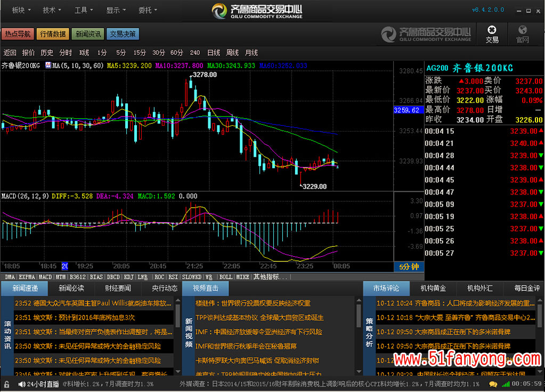The image size is (545, 392).
Task: Switch to the 央行动态 tab
Action: (x=165, y=289)
